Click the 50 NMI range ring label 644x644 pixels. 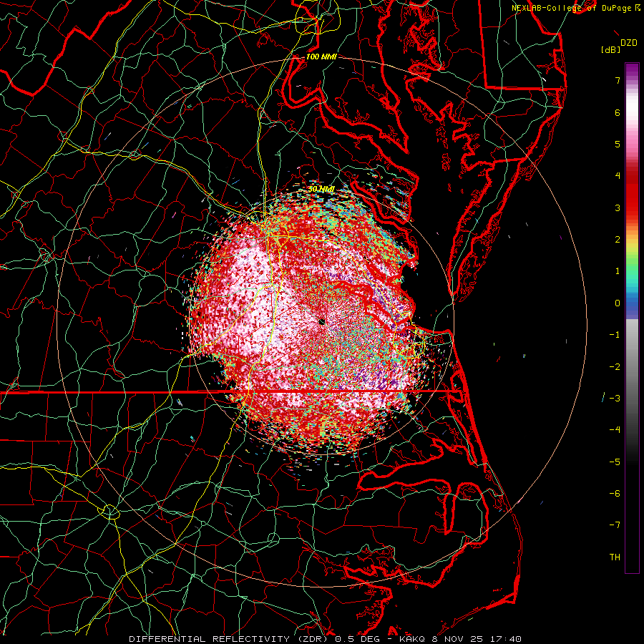321,189
